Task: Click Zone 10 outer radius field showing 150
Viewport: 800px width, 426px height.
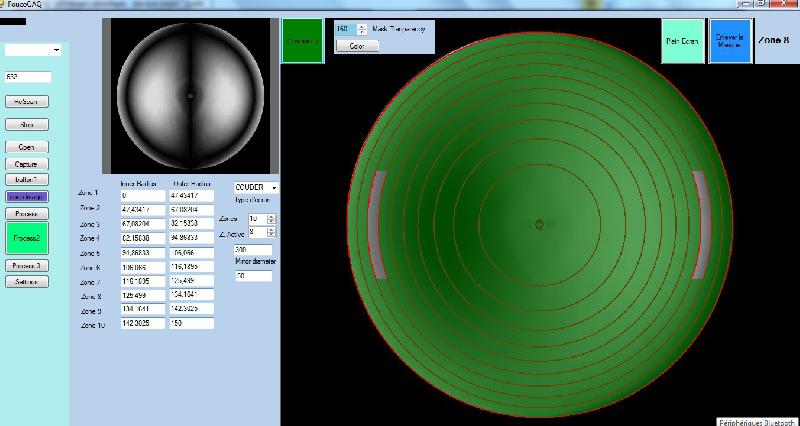Action: point(192,323)
